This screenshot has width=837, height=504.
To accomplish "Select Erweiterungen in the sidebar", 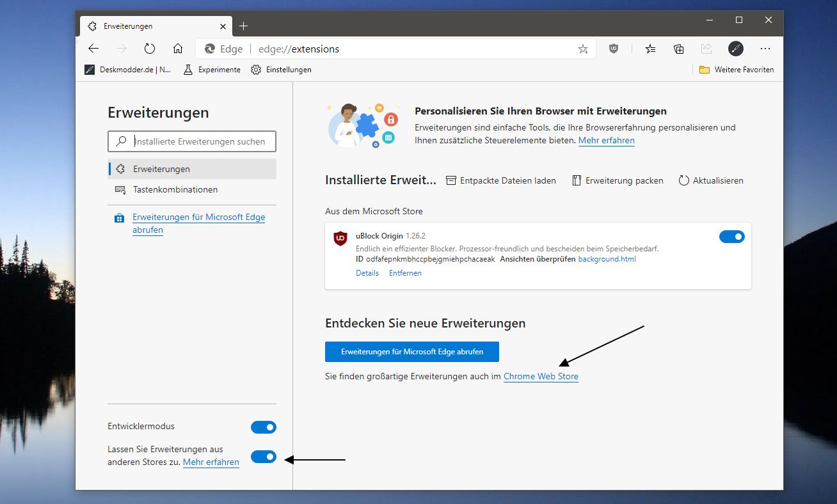I will tap(193, 169).
